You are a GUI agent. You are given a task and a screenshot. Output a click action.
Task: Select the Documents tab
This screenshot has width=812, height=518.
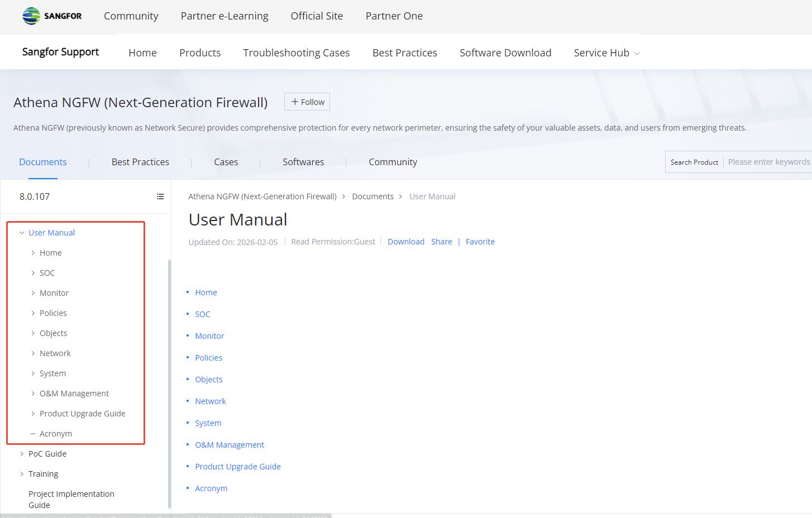[x=43, y=162]
